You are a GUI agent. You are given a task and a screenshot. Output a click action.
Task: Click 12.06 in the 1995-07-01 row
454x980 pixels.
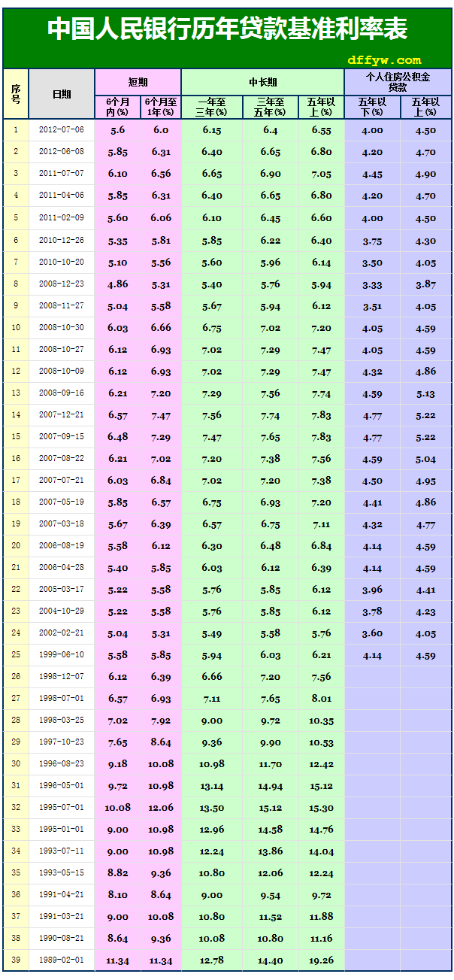click(161, 808)
